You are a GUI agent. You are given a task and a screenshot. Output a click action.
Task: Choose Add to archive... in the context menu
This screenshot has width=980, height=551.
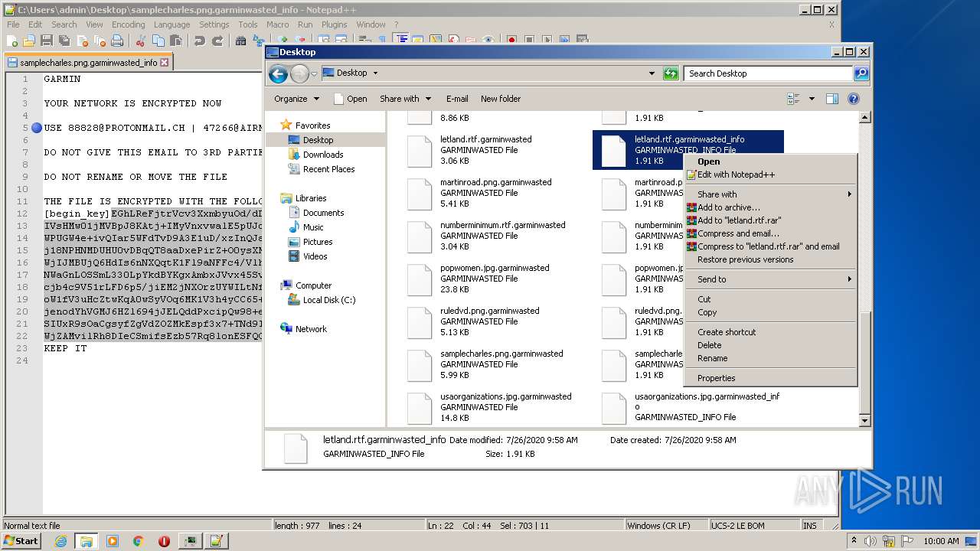[x=770, y=207]
